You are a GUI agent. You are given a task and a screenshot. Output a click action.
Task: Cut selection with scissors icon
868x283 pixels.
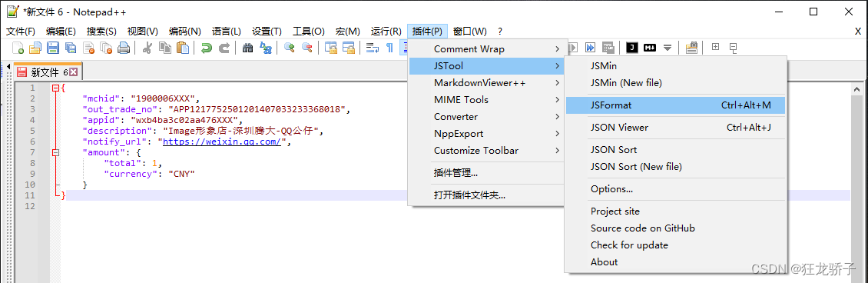coord(147,48)
